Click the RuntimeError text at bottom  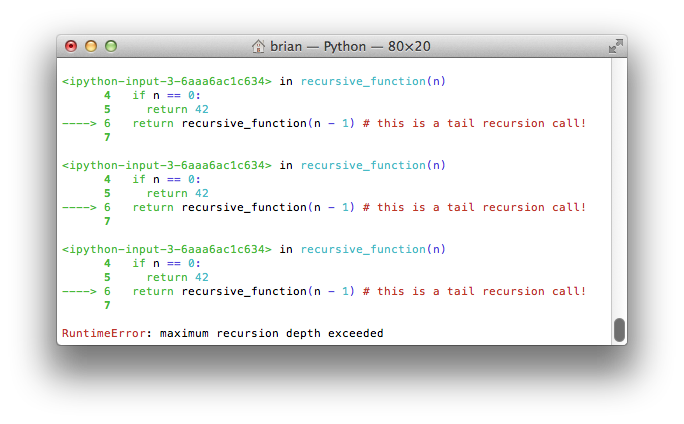pyautogui.click(x=103, y=333)
